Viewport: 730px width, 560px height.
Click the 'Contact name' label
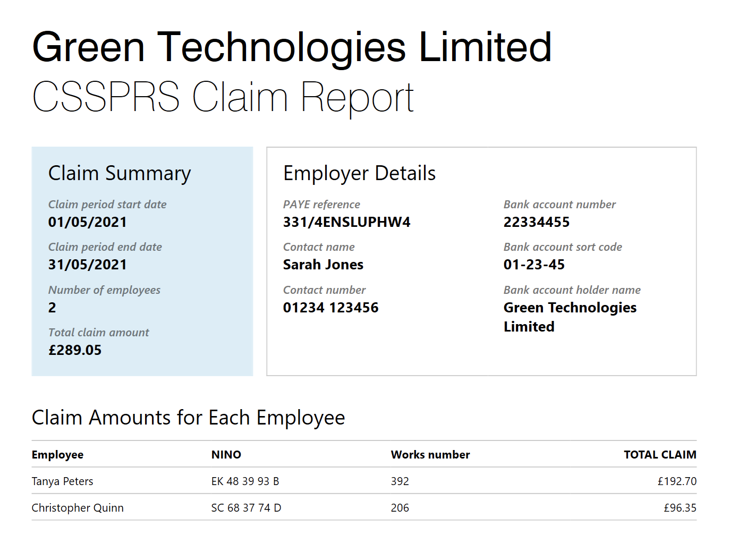[x=319, y=247]
